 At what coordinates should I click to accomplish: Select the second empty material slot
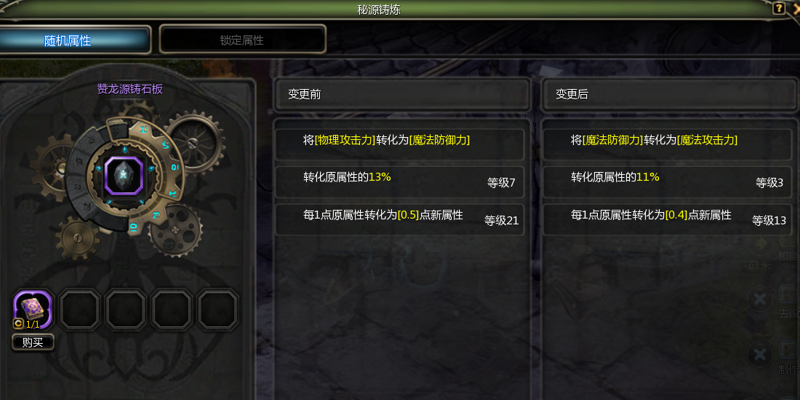click(80, 310)
